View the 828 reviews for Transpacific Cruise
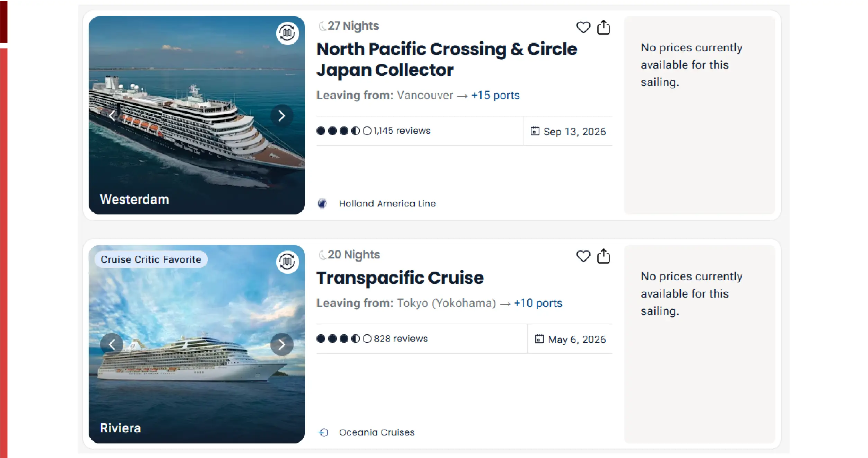868x458 pixels. pos(401,338)
